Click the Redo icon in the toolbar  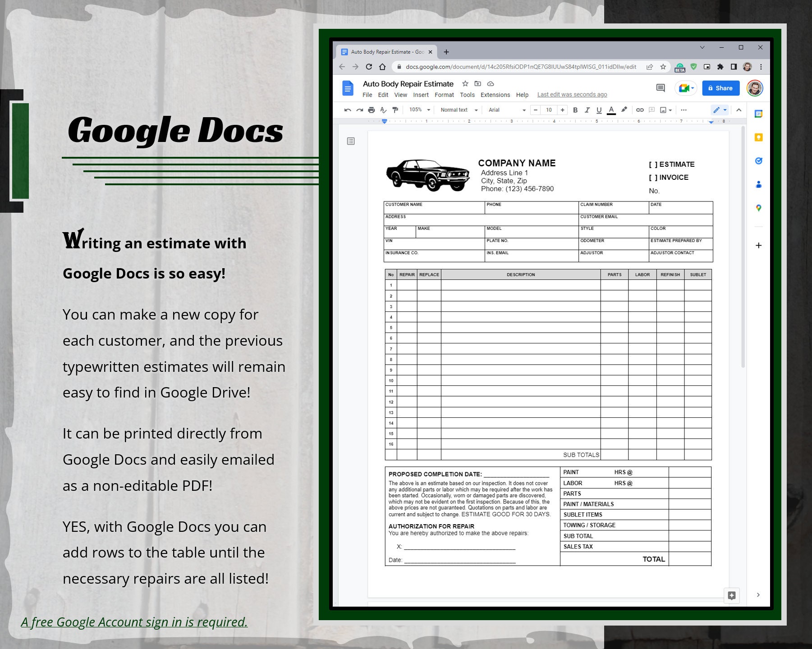point(359,110)
